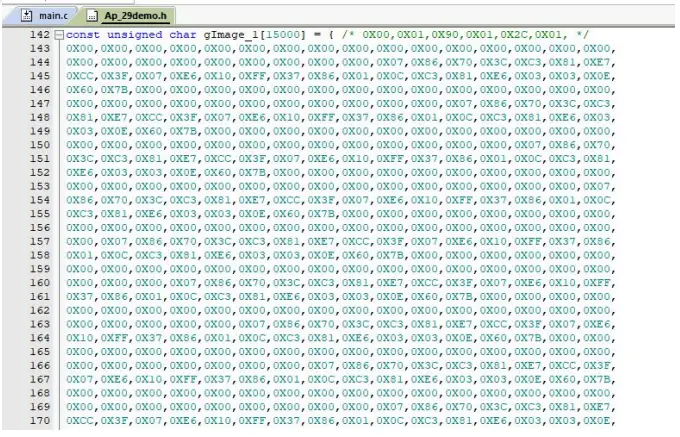The width and height of the screenshot is (680, 437).
Task: Click 0X60 at start of line 146
Action: [x=80, y=90]
